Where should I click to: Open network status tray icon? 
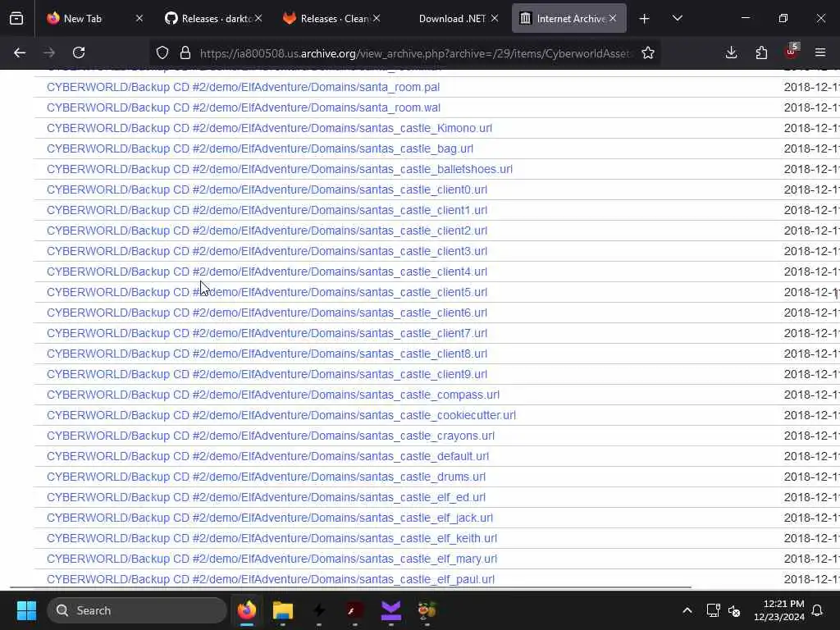click(713, 610)
